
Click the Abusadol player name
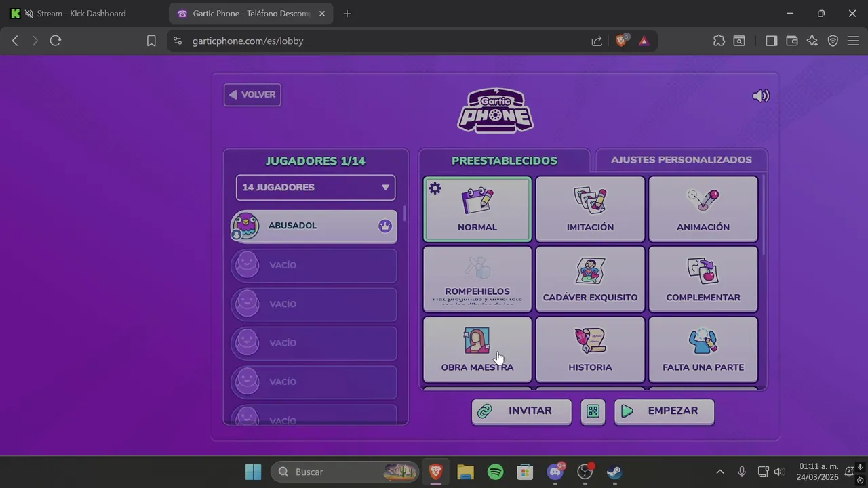(292, 226)
